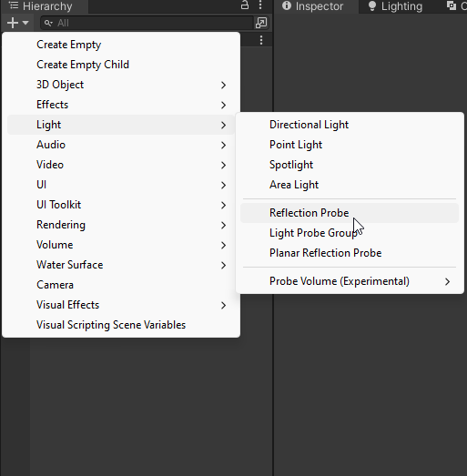Viewport: 467px width, 476px height.
Task: Create a Reflection Probe
Action: [350, 213]
